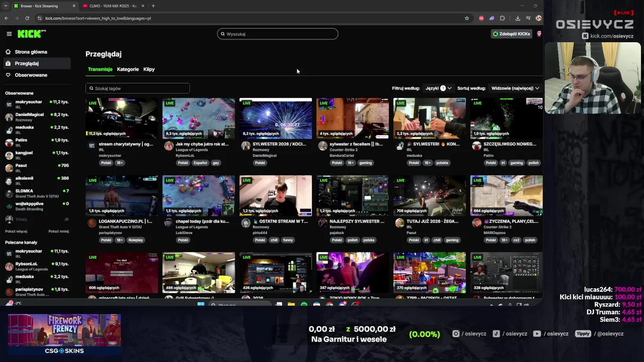
Task: Open aikoiemil channel in the sidebar
Action: (36, 180)
